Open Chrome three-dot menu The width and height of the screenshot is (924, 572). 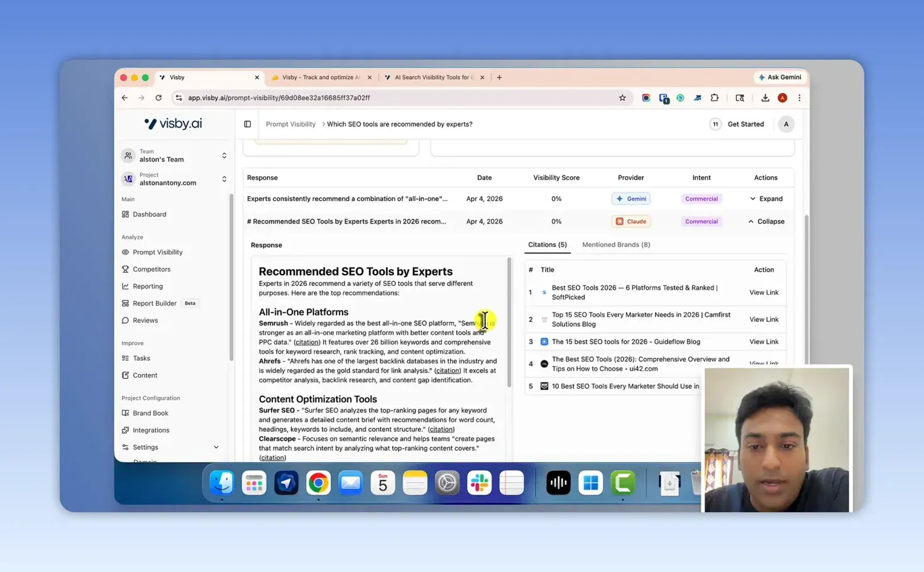click(x=800, y=98)
